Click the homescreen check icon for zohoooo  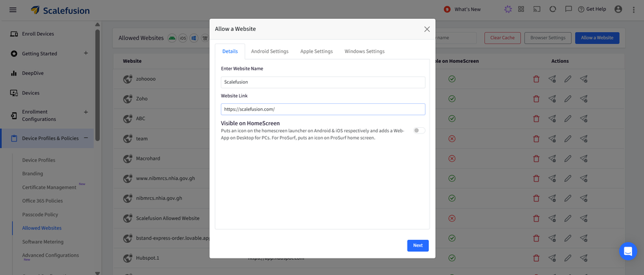(x=452, y=79)
